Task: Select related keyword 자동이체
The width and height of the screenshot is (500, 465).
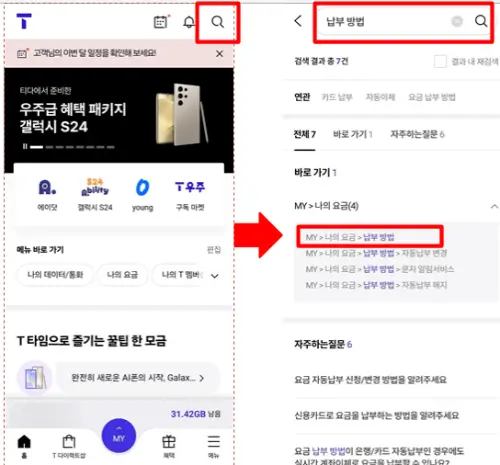Action: pyautogui.click(x=380, y=97)
